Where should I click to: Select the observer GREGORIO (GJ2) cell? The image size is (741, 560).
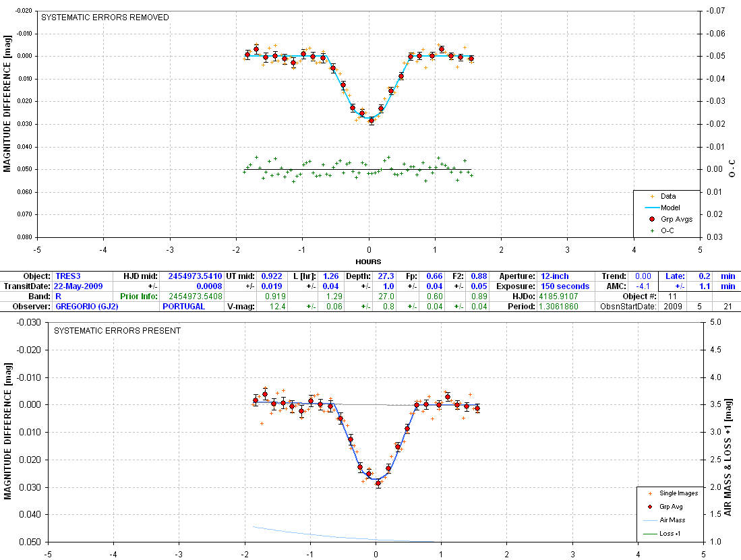[x=87, y=306]
